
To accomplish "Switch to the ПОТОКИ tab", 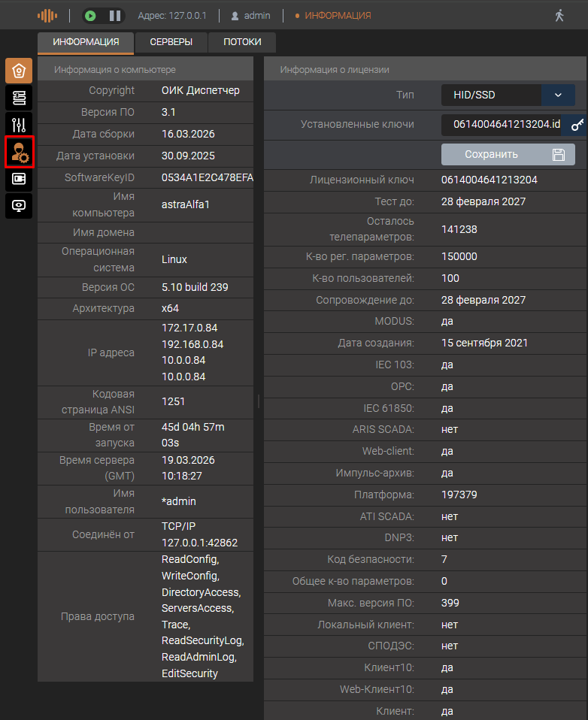I will [242, 42].
